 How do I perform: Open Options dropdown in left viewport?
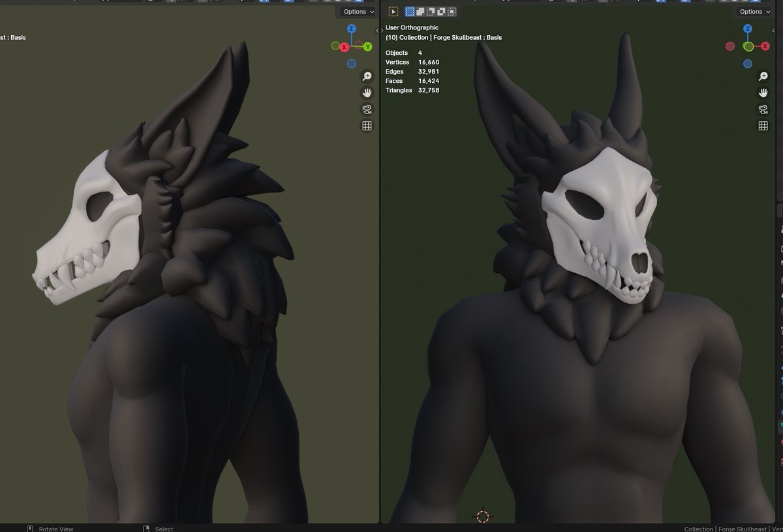point(358,12)
